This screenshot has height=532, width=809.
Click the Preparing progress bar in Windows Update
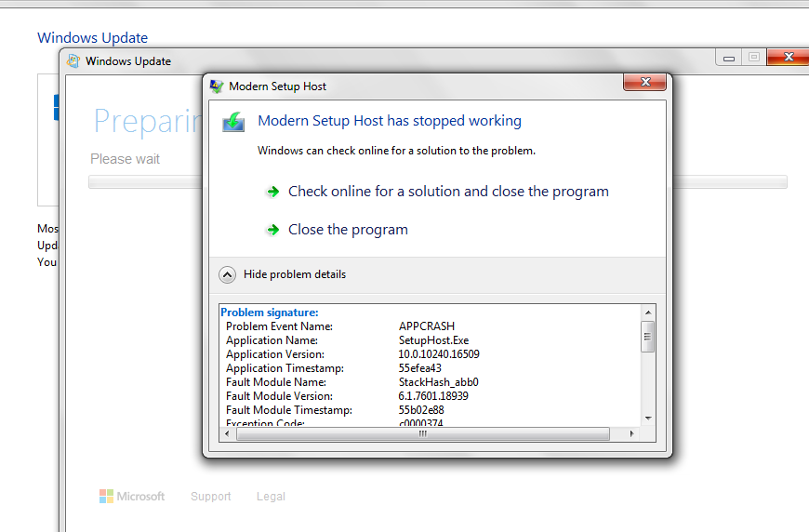point(438,182)
